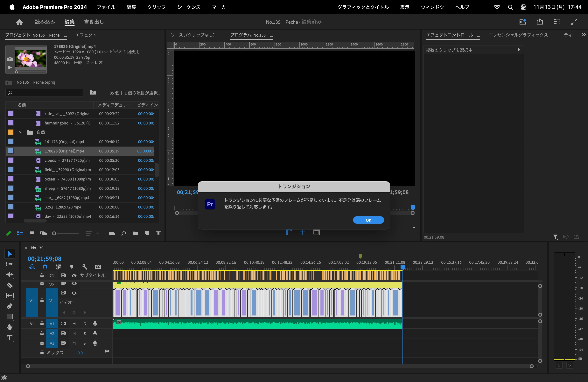This screenshot has width=588, height=382.
Task: Open the 書き出し workspace
Action: pos(94,22)
